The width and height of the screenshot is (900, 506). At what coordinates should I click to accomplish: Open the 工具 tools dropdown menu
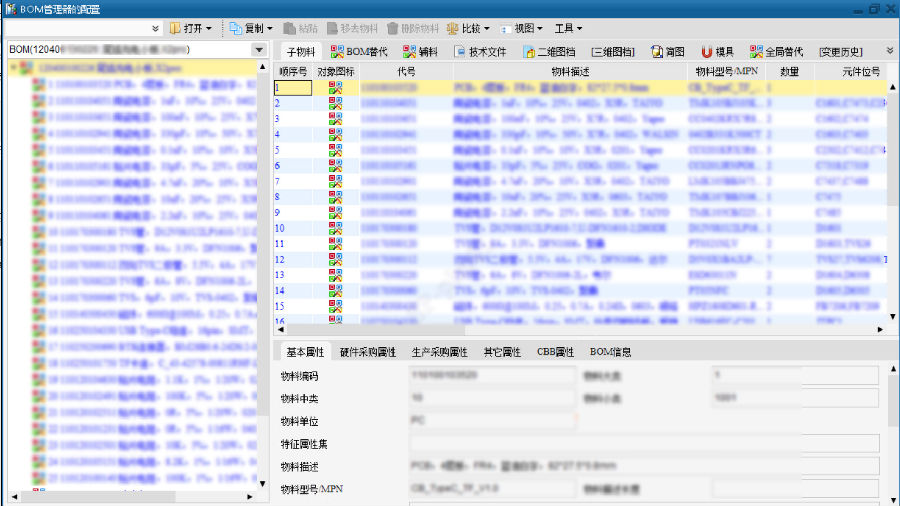[569, 29]
